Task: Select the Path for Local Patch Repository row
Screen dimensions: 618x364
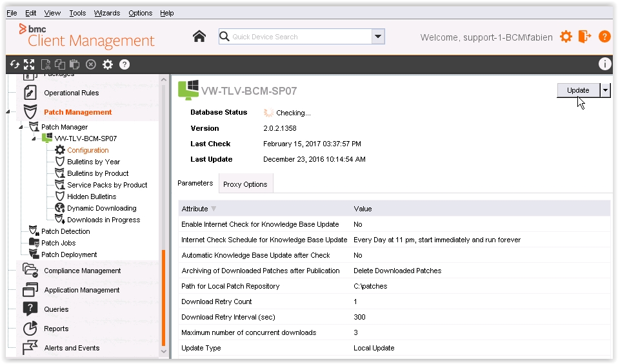Action: pos(394,286)
